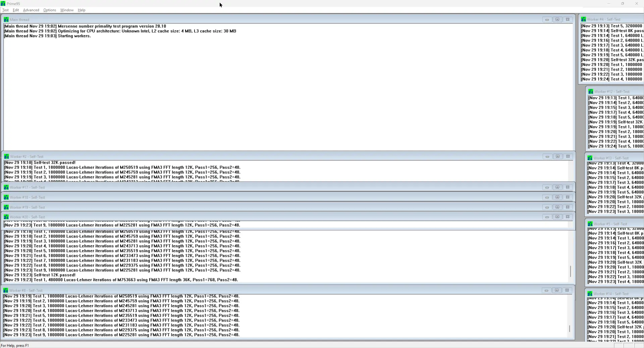
Task: Close the Worker #20 window
Action: point(568,217)
